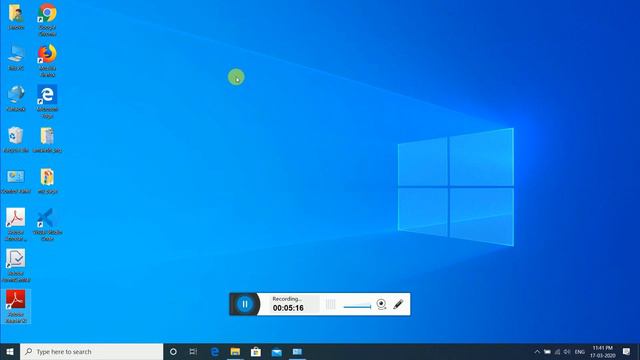This screenshot has width=640, height=360.
Task: Switch to the running app after Mail
Action: (x=297, y=351)
